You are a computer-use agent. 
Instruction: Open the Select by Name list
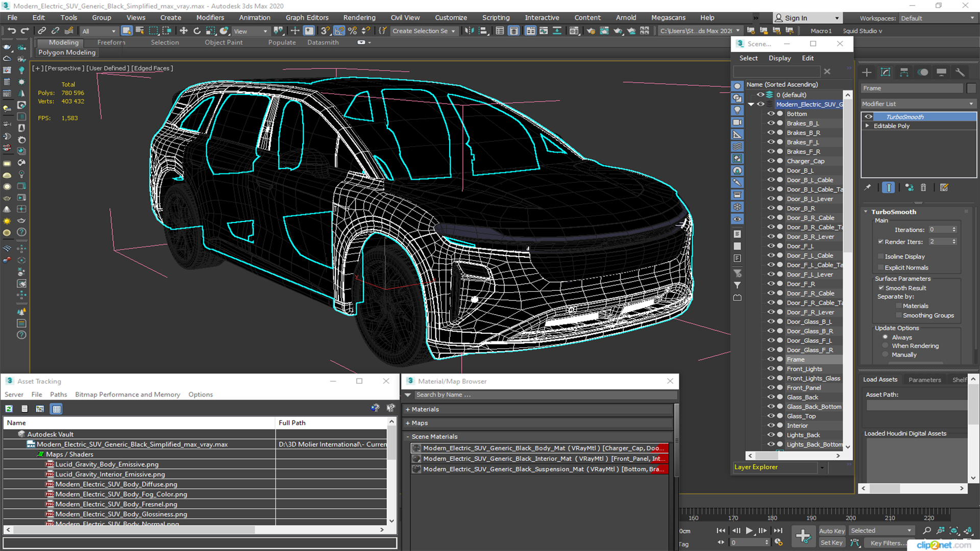[140, 31]
